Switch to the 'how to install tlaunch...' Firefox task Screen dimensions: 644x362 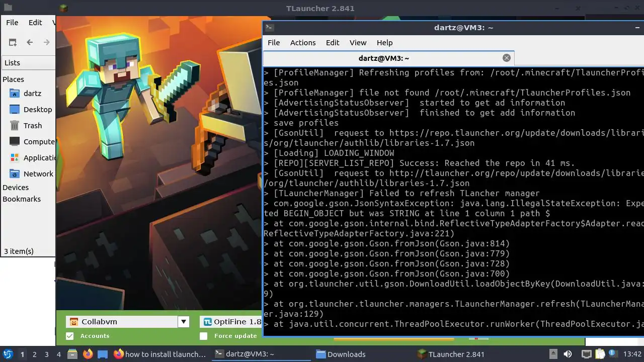(x=160, y=354)
